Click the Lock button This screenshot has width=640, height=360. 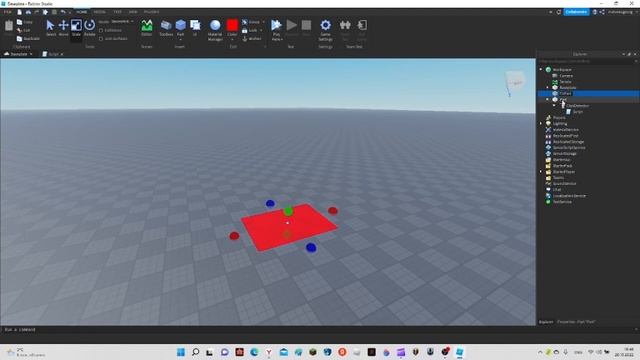pos(250,30)
